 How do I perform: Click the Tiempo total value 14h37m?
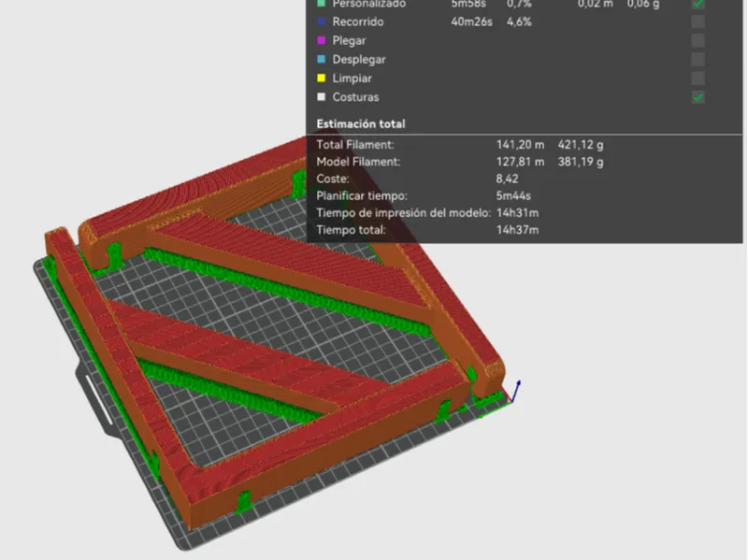coord(518,230)
